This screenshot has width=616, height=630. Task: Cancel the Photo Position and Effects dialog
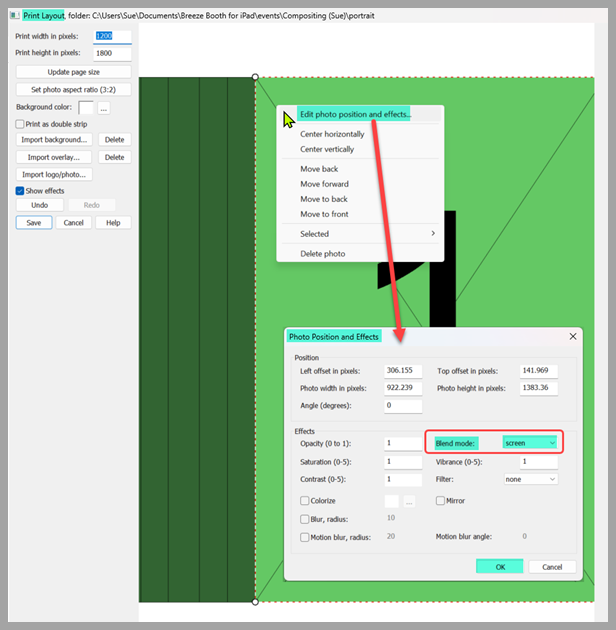[x=552, y=567]
